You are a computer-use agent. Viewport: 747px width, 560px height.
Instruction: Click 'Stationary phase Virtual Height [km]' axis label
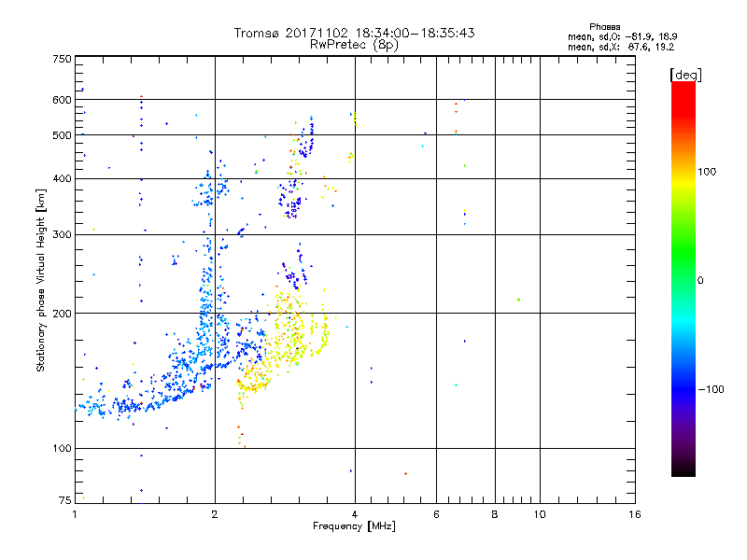click(x=41, y=281)
